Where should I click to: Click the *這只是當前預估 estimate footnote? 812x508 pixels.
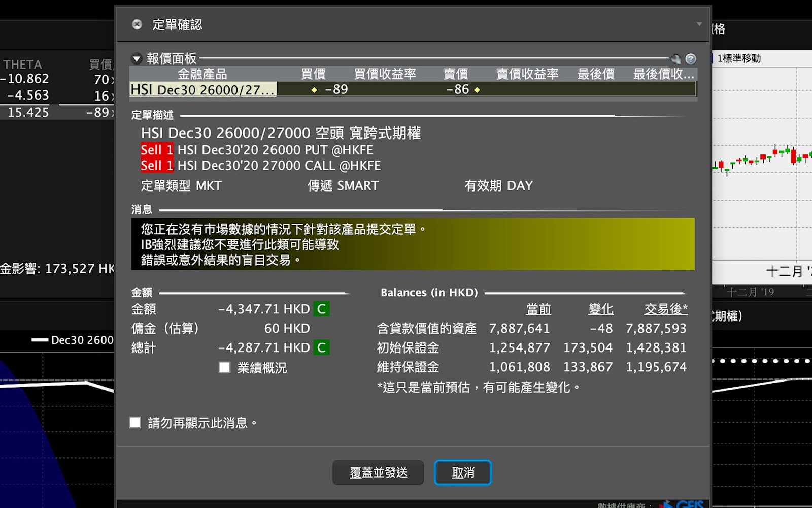pyautogui.click(x=479, y=387)
